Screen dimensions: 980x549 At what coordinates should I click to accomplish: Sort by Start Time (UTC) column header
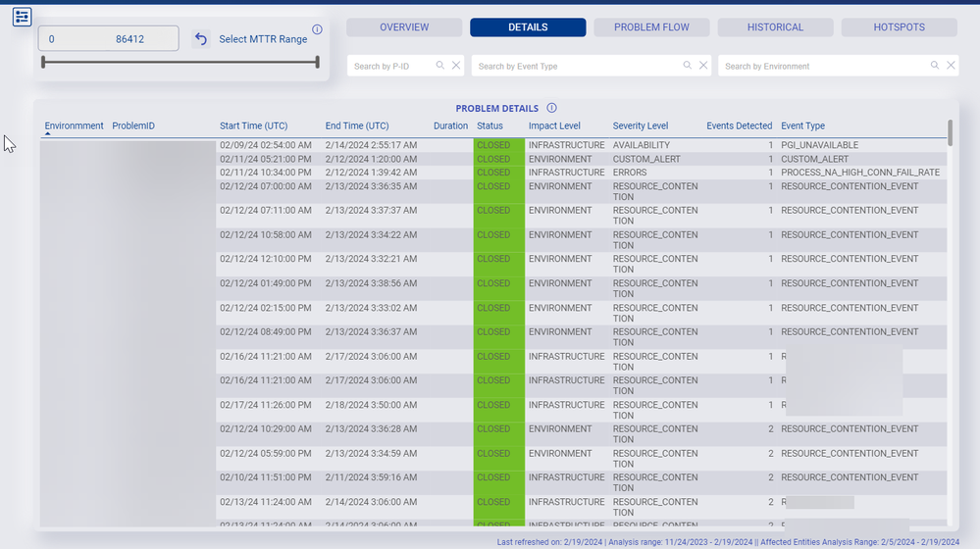click(253, 125)
